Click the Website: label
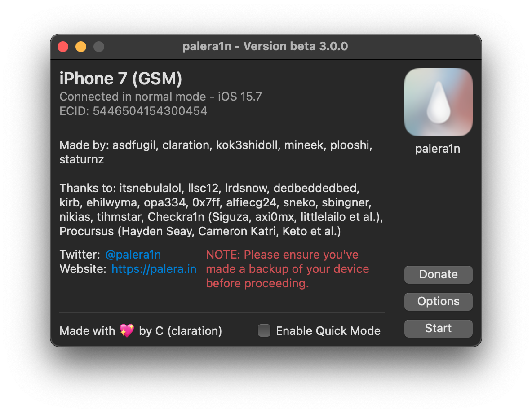Image resolution: width=532 pixels, height=413 pixels. click(83, 269)
